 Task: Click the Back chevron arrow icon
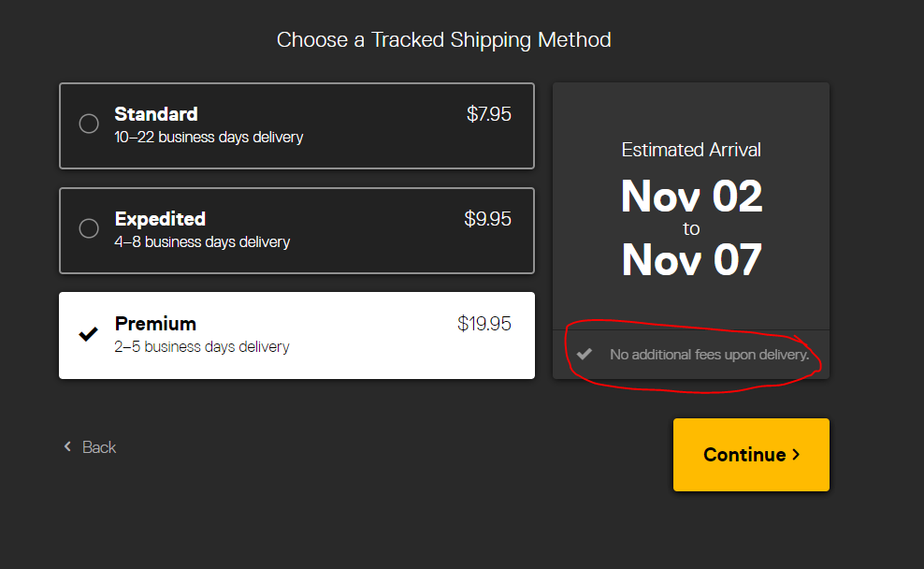(x=67, y=447)
